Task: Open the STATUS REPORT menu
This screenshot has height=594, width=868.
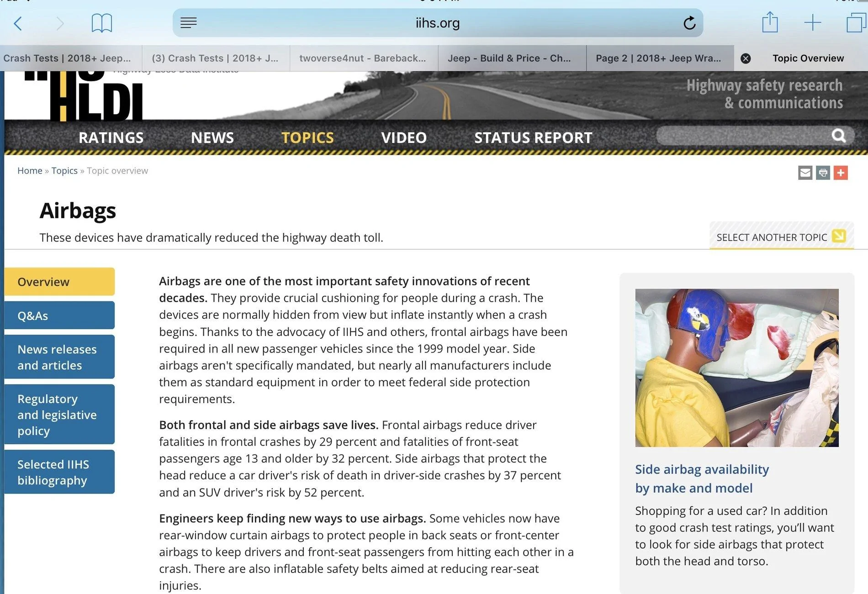Action: [x=533, y=137]
